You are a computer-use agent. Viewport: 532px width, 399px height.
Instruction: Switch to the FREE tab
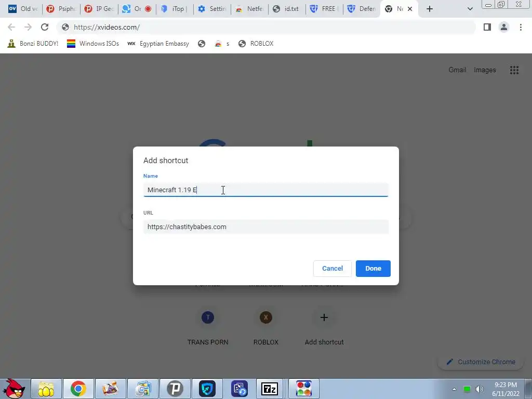point(324,9)
